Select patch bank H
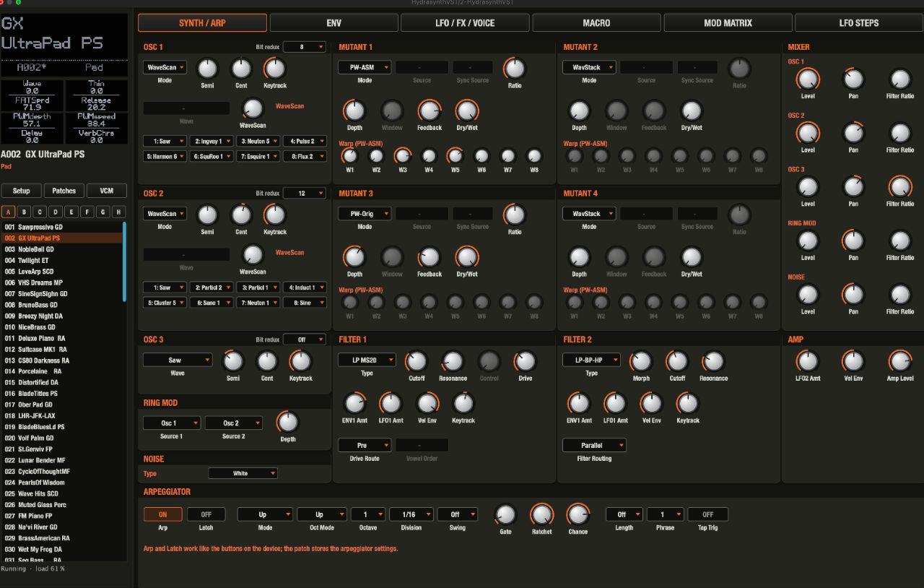The height and width of the screenshot is (588, 924). pos(118,212)
